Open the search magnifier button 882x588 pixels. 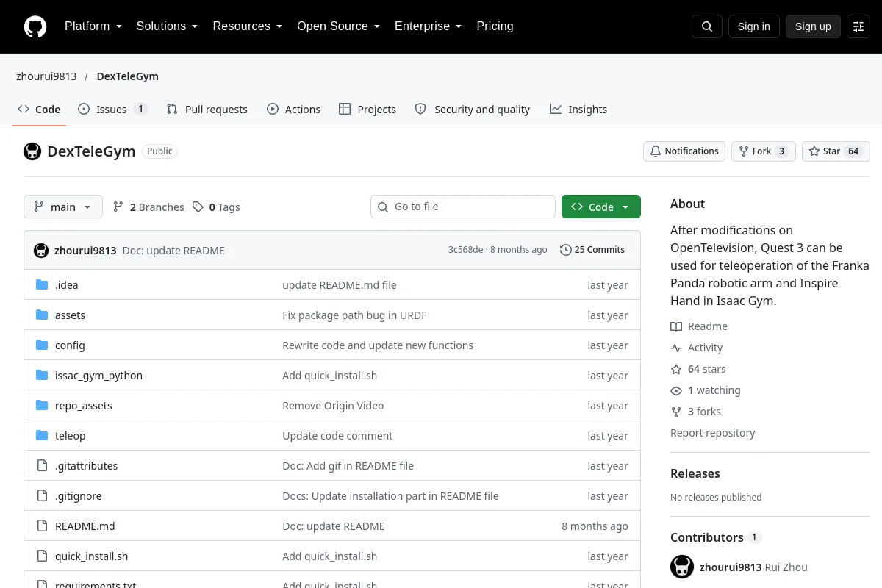[x=707, y=26]
